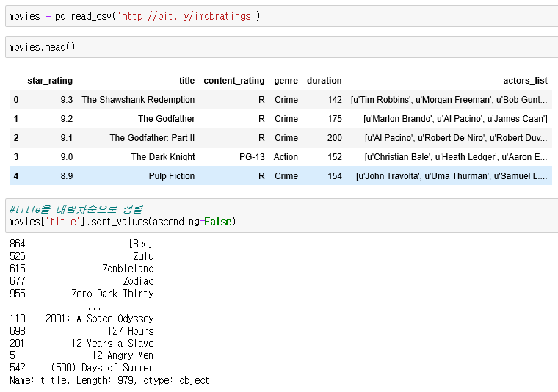This screenshot has width=558, height=392.
Task: Select The Godfather: Part II cell
Action: click(152, 138)
